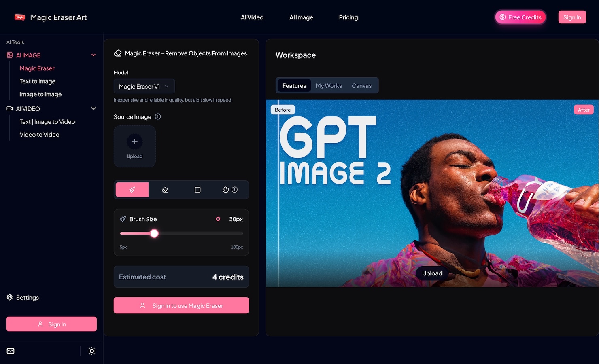Click the brush icon beside Brush Size
The height and width of the screenshot is (364, 599).
coord(123,219)
